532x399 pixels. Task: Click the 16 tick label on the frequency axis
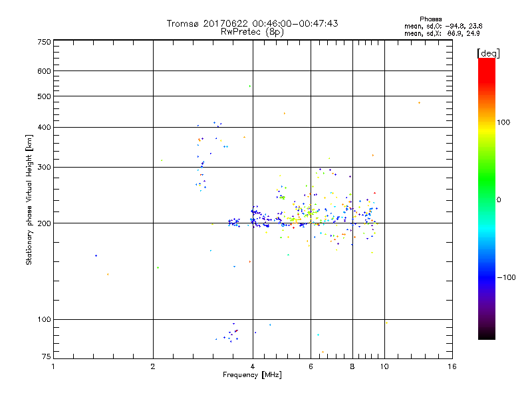pyautogui.click(x=452, y=366)
